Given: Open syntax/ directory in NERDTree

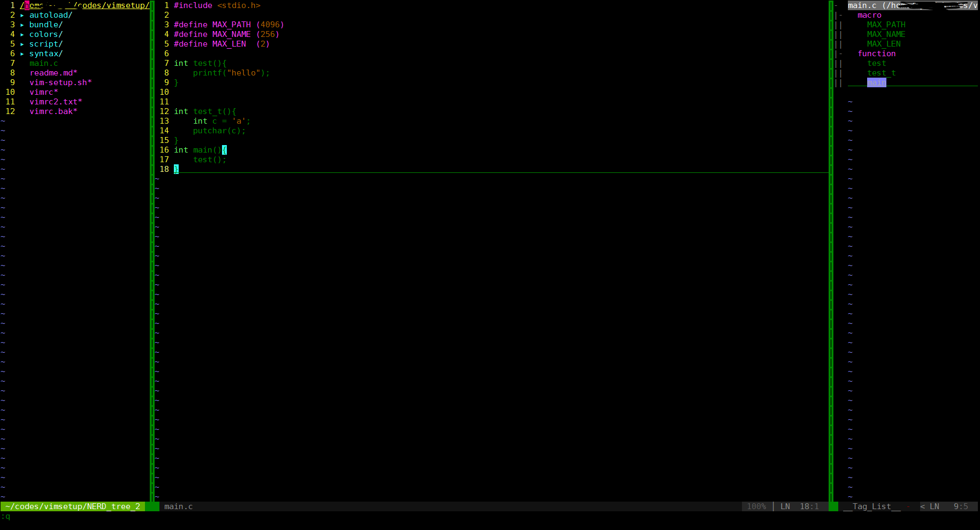Looking at the screenshot, I should (46, 54).
